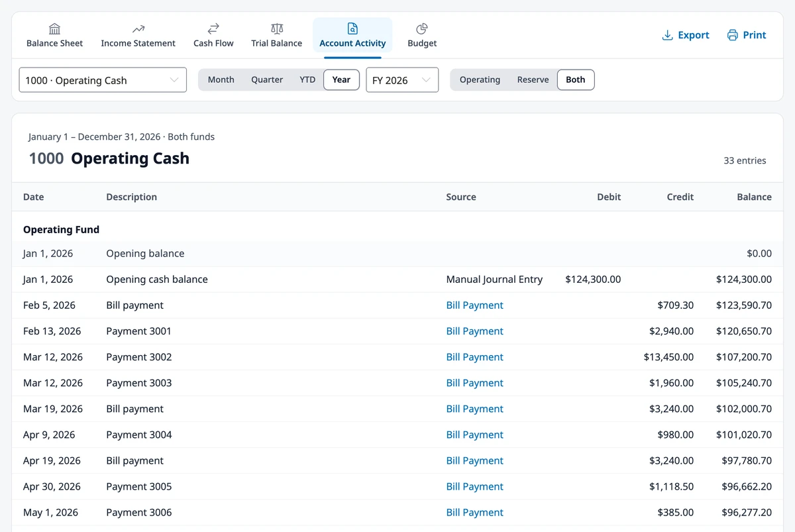
Task: Click the Date column header
Action: 34,197
